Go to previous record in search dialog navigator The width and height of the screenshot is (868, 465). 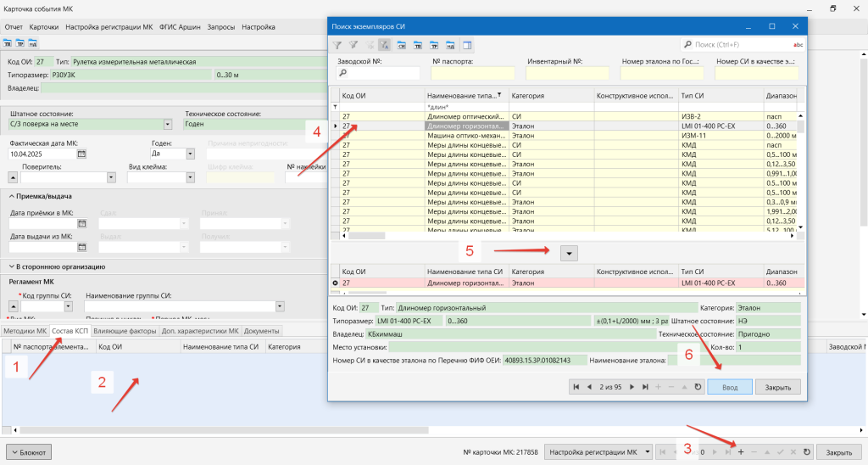click(589, 387)
